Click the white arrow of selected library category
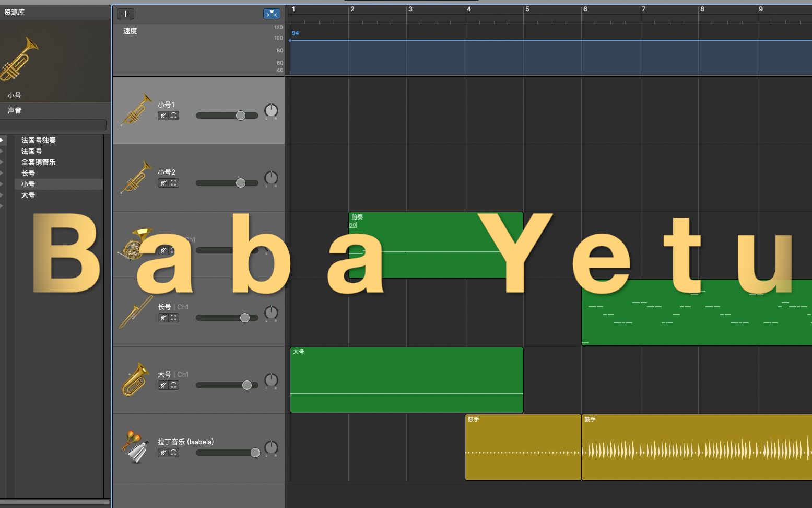The width and height of the screenshot is (812, 508). [x=2, y=140]
